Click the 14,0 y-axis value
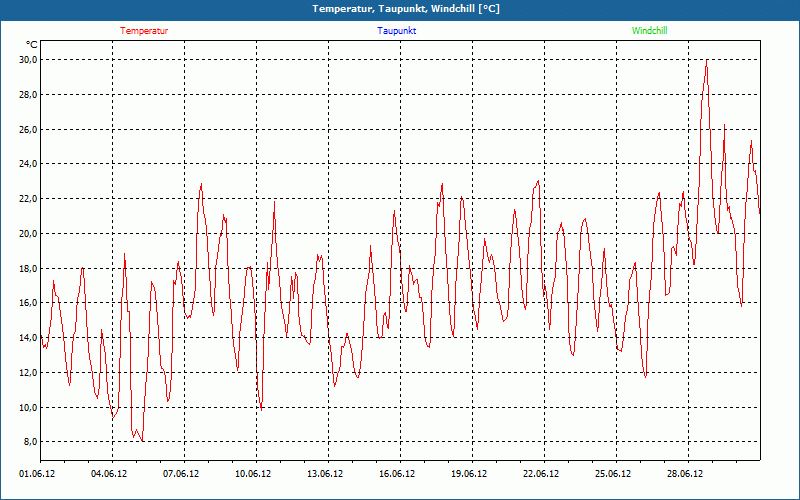 coord(29,337)
